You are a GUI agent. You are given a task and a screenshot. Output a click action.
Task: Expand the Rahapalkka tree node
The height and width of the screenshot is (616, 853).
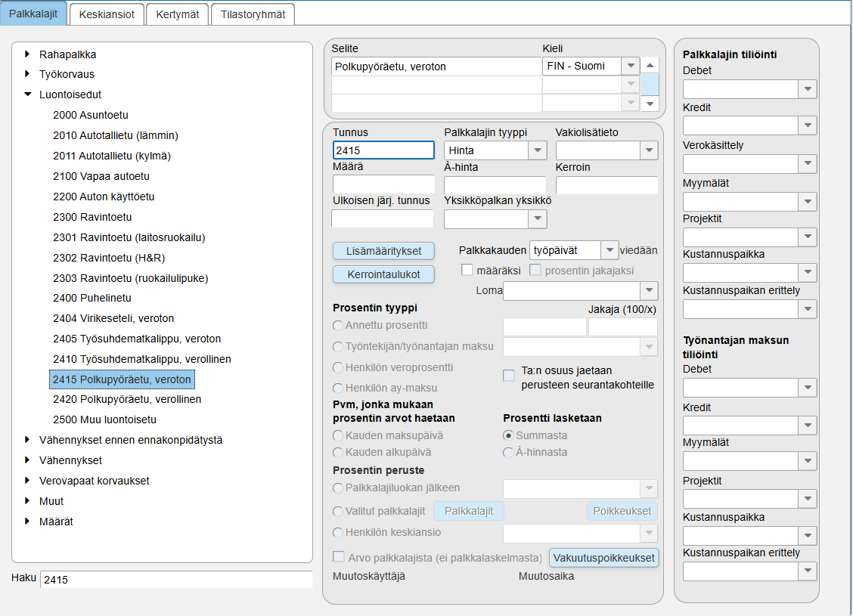click(x=27, y=54)
